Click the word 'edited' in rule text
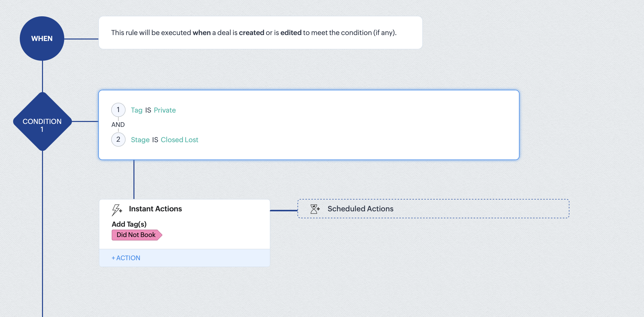The height and width of the screenshot is (317, 644). click(291, 33)
